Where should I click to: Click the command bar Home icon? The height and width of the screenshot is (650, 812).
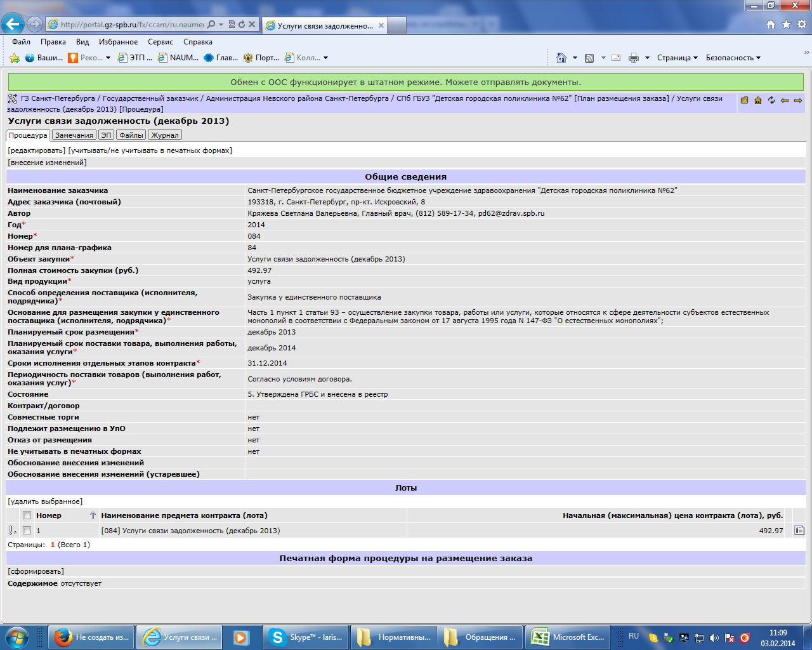point(561,58)
